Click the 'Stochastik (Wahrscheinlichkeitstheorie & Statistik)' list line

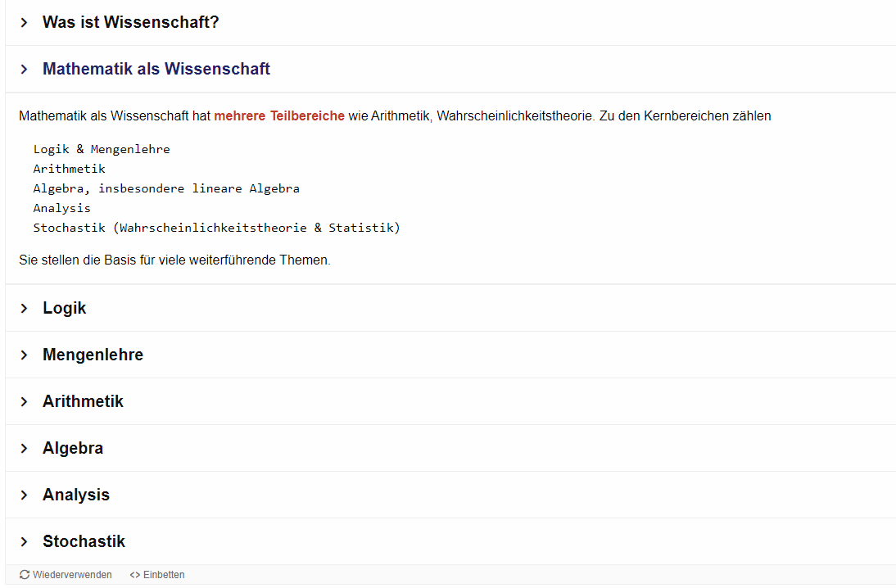click(216, 228)
